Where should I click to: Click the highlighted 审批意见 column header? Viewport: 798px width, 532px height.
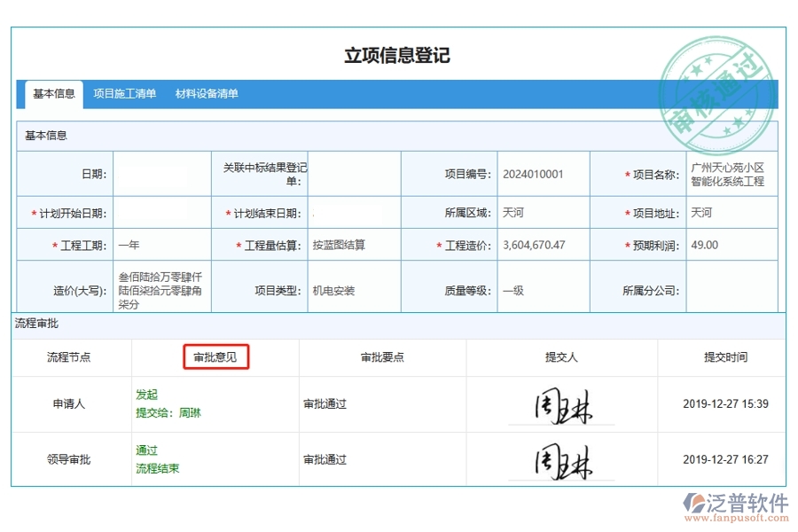point(215,357)
